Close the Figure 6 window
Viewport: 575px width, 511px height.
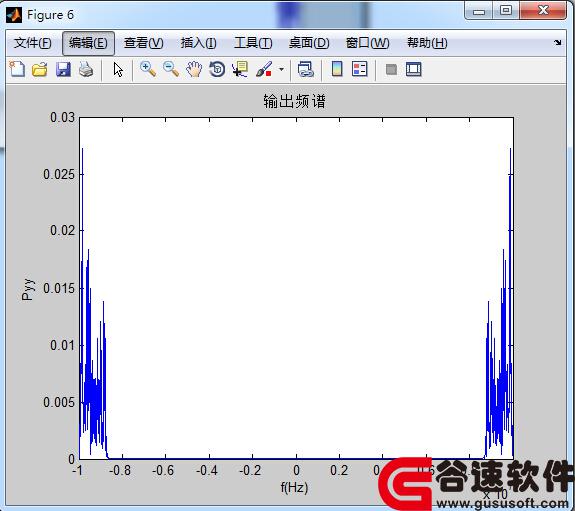(x=543, y=10)
